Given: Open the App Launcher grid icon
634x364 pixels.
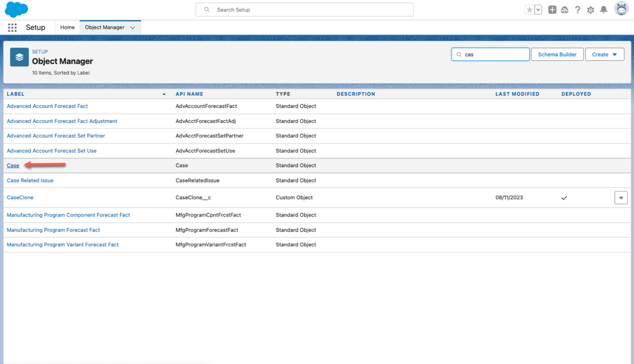Looking at the screenshot, I should [x=12, y=28].
